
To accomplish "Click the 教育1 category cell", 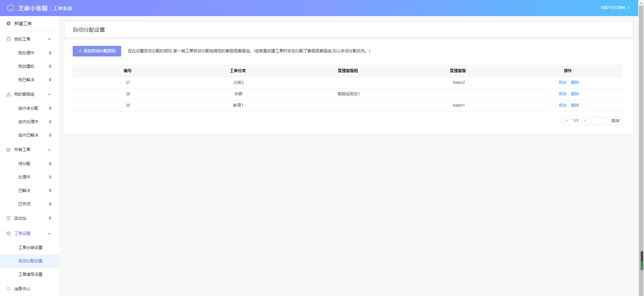I will 238,105.
